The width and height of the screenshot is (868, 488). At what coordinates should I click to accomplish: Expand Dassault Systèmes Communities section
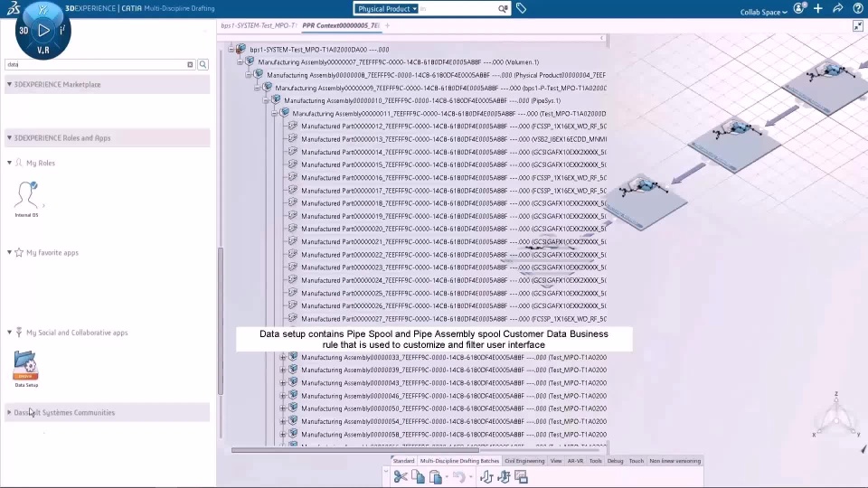point(9,412)
